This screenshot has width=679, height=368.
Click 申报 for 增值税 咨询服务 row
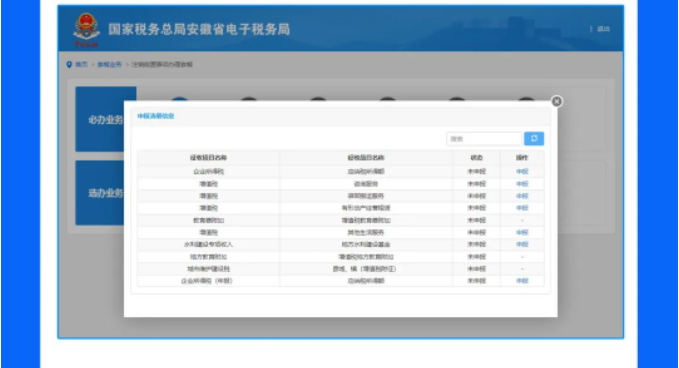pos(522,184)
